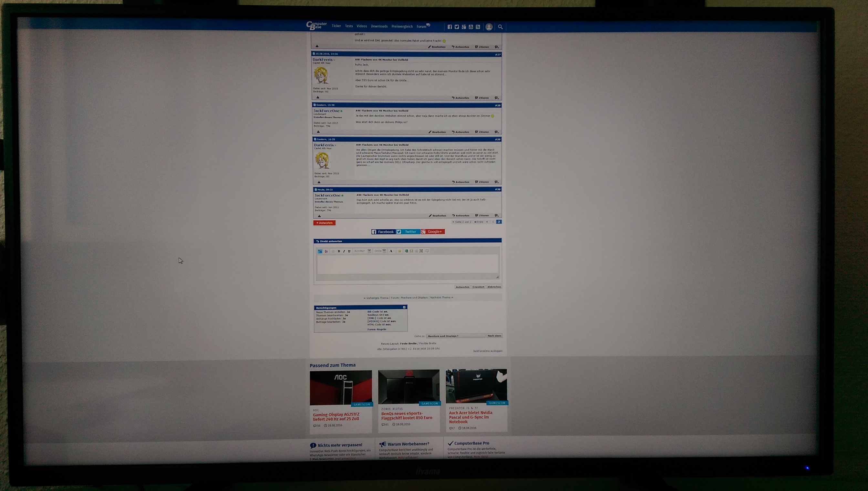Viewport: 868px width, 491px height.
Task: Open text color picker in editor
Action: tap(391, 251)
